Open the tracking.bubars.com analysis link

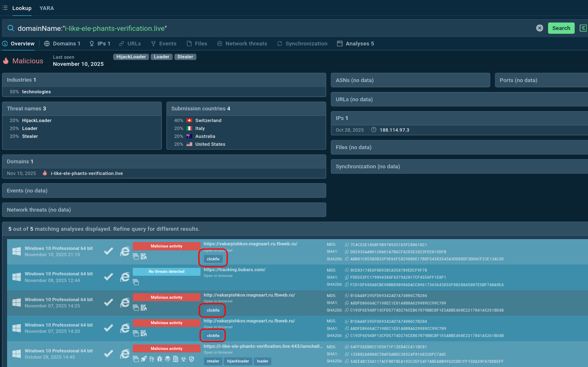pos(234,270)
